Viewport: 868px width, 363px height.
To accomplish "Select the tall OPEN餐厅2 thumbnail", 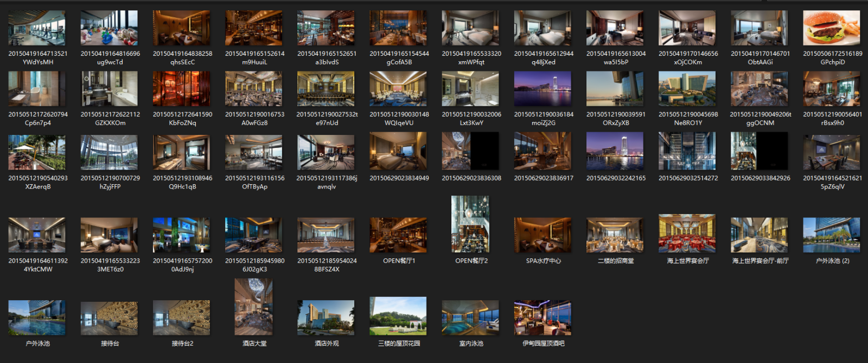I will [470, 224].
